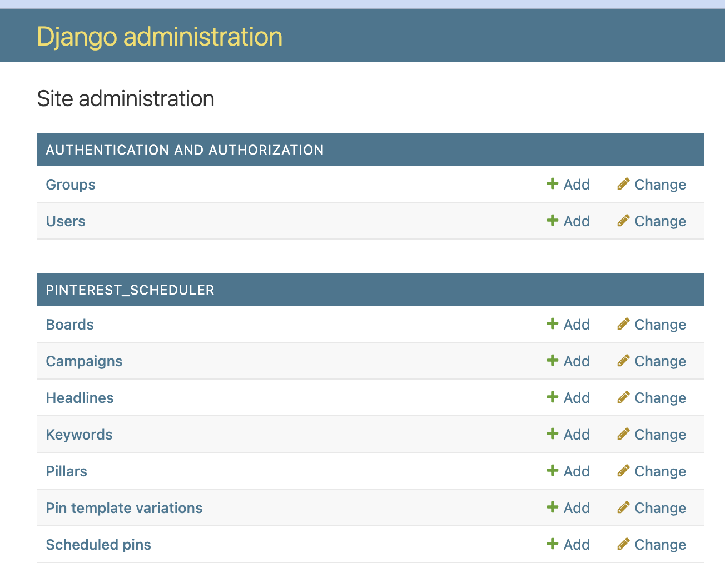Image resolution: width=725 pixels, height=588 pixels.
Task: Click the plus icon in Groups row
Action: click(x=552, y=183)
